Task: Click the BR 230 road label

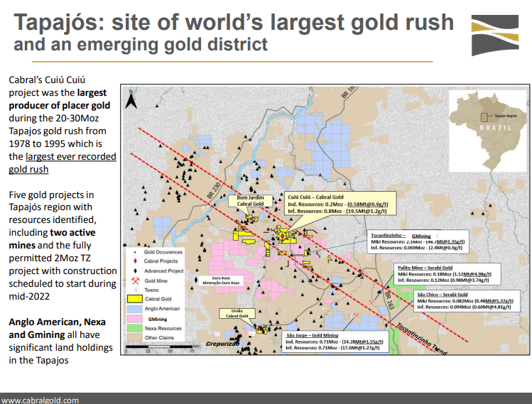Action: click(214, 190)
